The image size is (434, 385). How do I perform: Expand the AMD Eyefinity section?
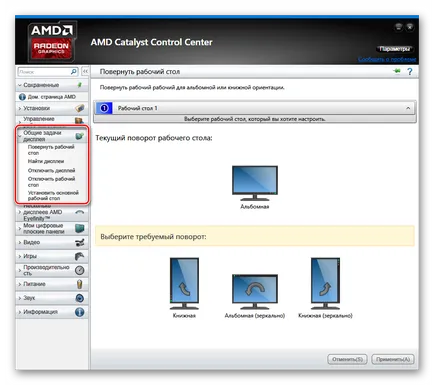(20, 212)
